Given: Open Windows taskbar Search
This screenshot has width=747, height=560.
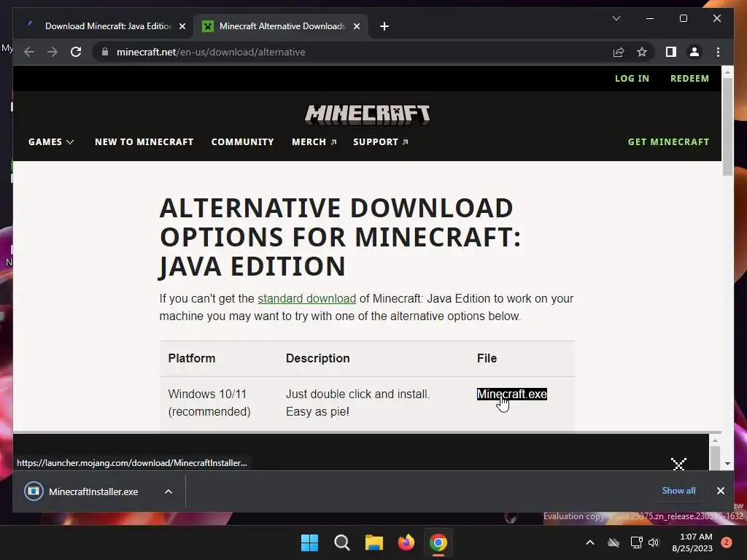Looking at the screenshot, I should point(341,542).
